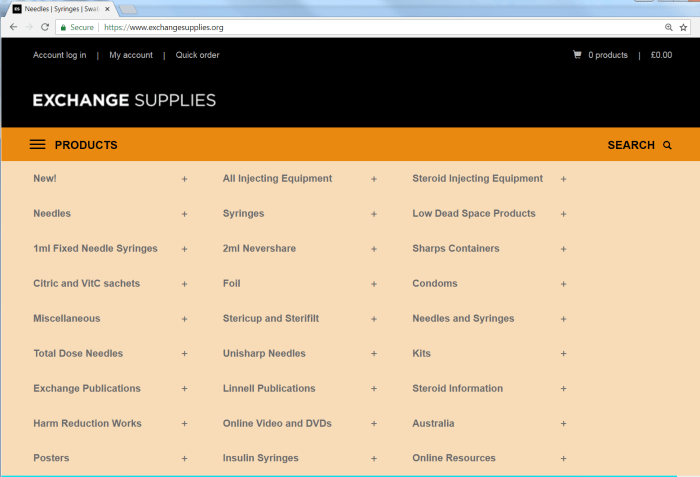
Task: Go to My account
Action: [131, 55]
